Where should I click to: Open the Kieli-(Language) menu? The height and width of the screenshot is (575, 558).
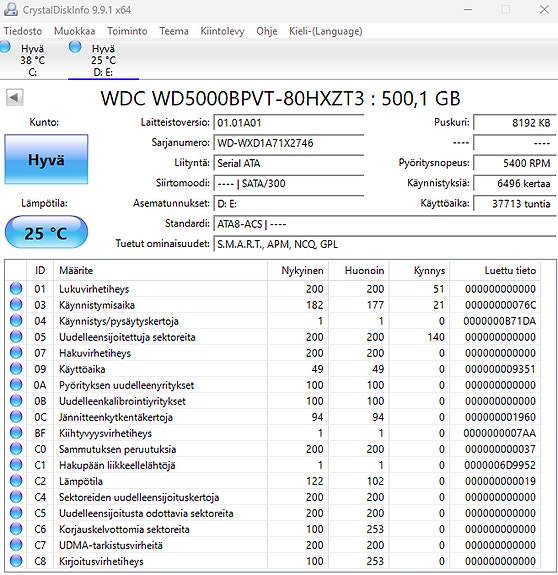point(326,31)
